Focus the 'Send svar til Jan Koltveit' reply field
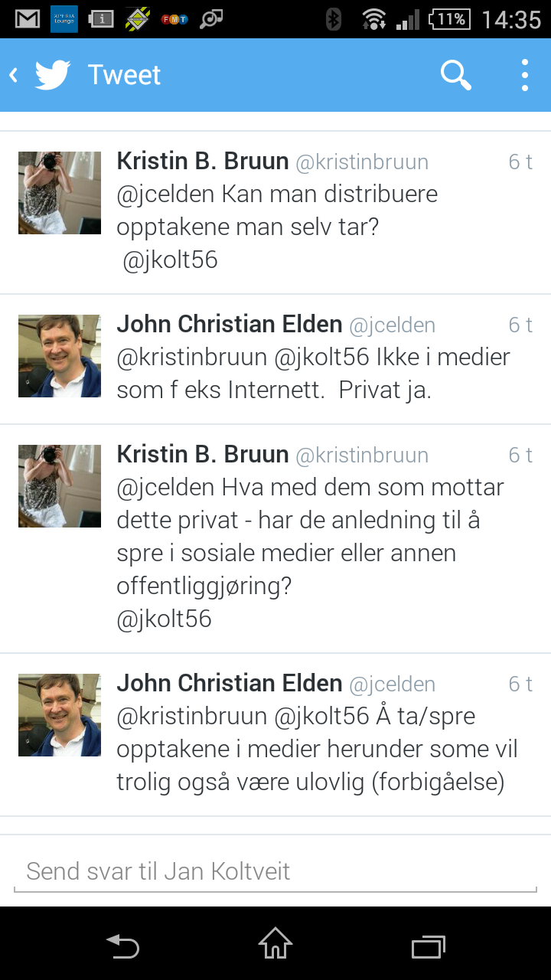 click(x=275, y=871)
